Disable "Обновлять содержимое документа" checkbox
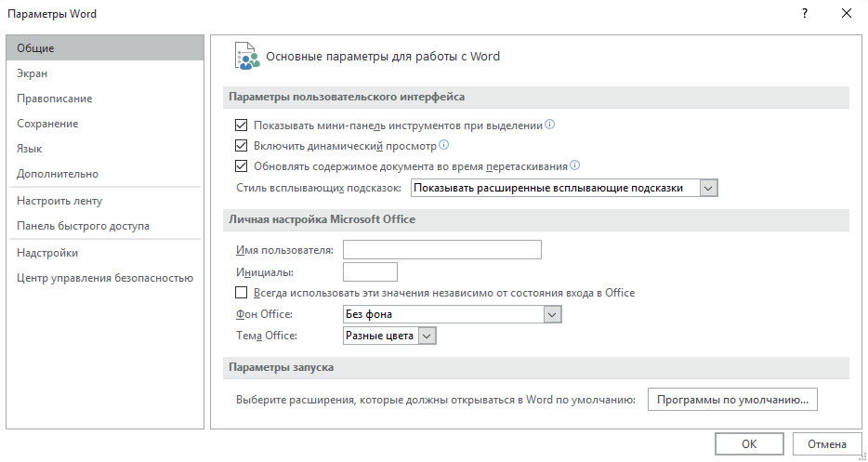This screenshot has width=868, height=462. (x=242, y=167)
